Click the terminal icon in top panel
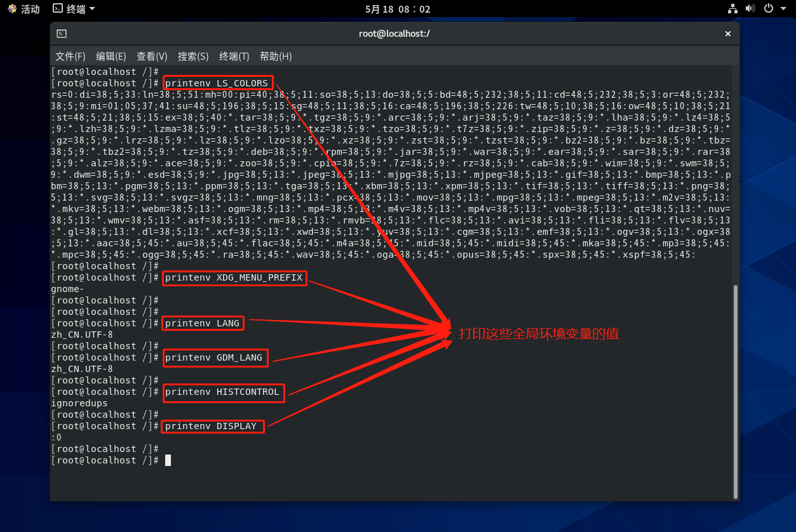 (58, 9)
